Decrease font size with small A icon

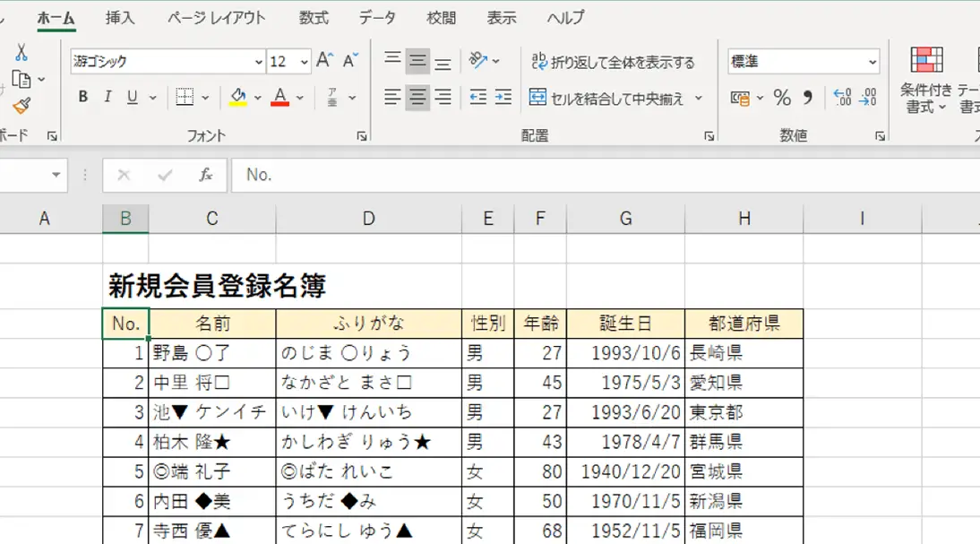coord(350,61)
